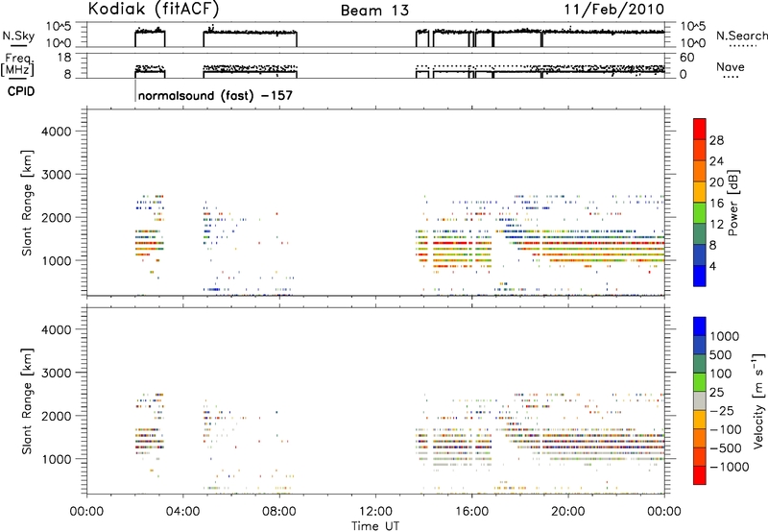
Task: Click the "12:00" time tick label
Action: pyautogui.click(x=375, y=512)
